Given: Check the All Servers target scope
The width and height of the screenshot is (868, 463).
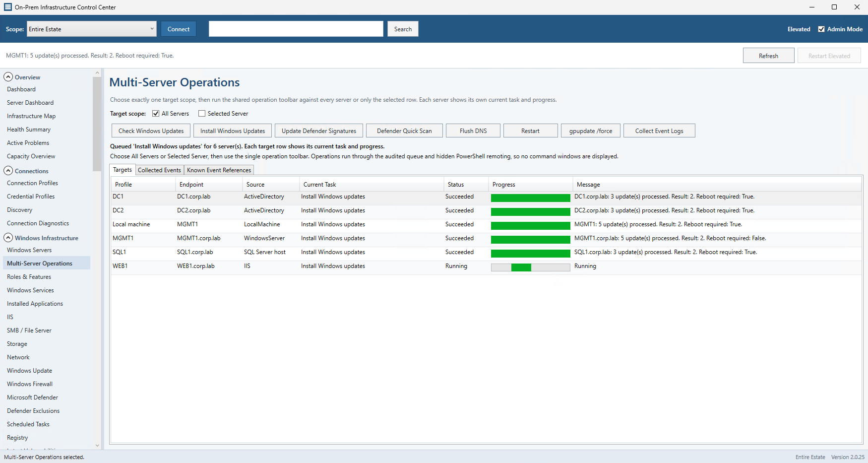Looking at the screenshot, I should pos(156,114).
